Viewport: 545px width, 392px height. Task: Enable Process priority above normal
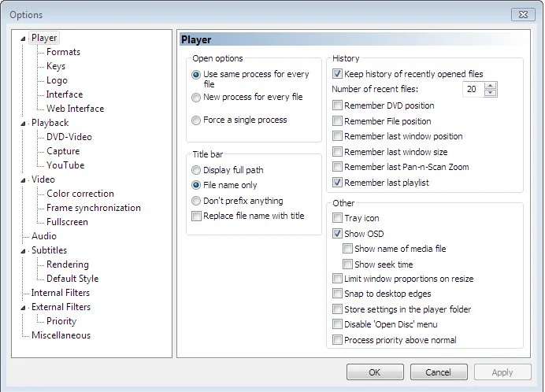(337, 339)
